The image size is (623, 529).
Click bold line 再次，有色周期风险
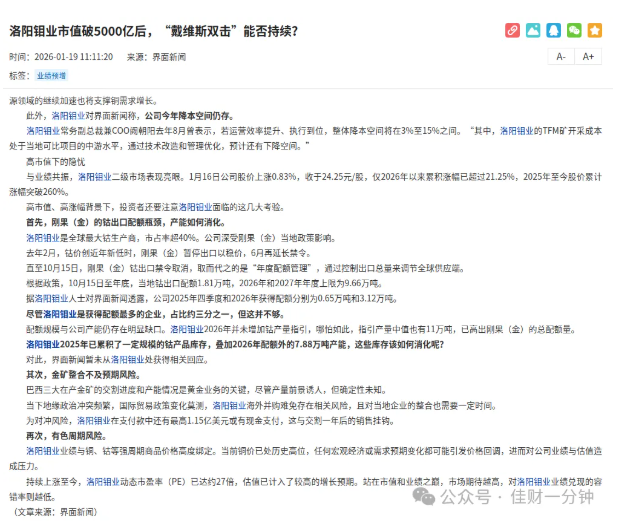(x=66, y=436)
